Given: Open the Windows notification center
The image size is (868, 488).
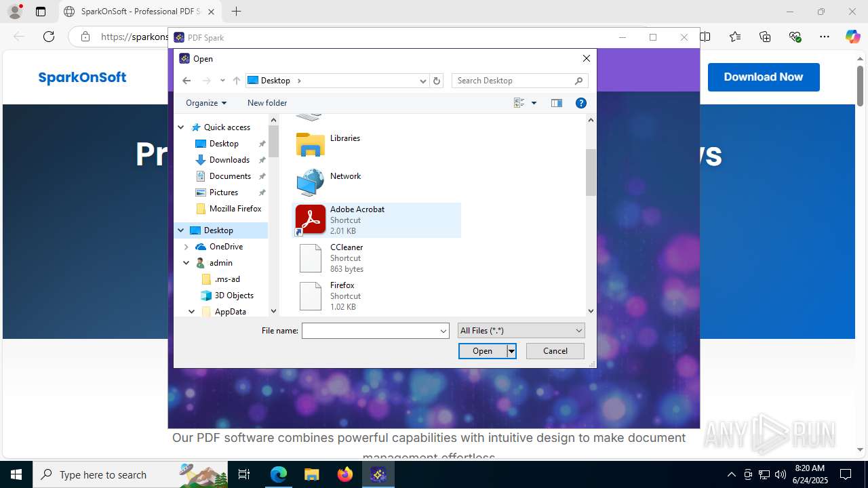Looking at the screenshot, I should click(846, 474).
